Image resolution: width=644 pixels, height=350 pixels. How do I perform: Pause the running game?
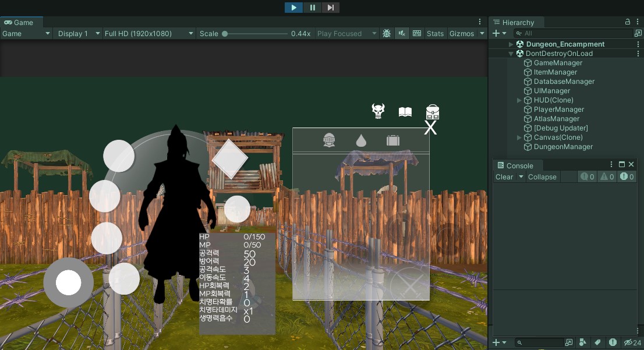(x=313, y=8)
